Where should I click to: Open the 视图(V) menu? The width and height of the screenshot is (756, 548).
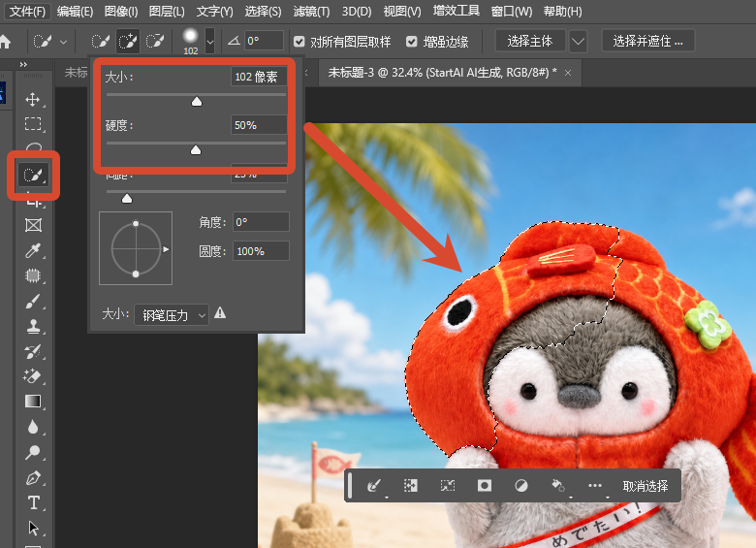pos(402,11)
